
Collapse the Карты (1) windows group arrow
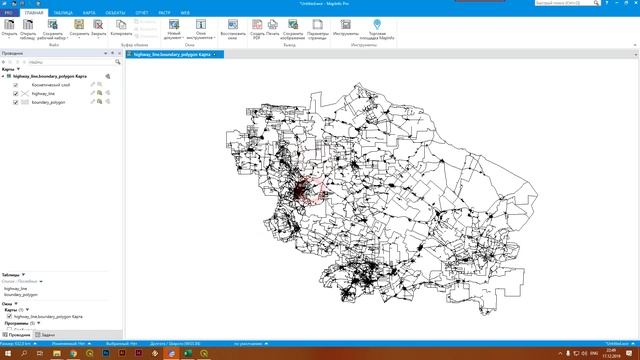pyautogui.click(x=27, y=310)
